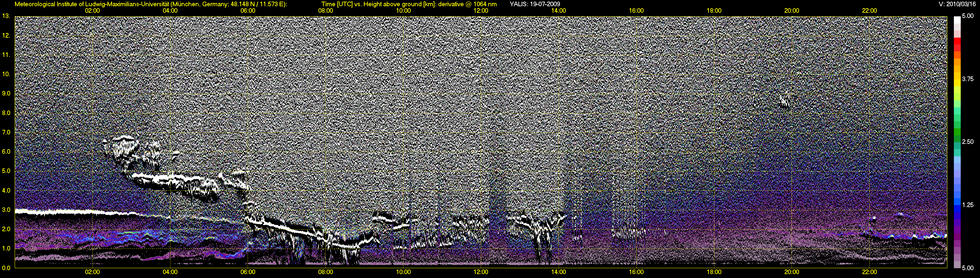Click the 4.0 height axis label
This screenshot has width=980, height=278.
(6, 190)
